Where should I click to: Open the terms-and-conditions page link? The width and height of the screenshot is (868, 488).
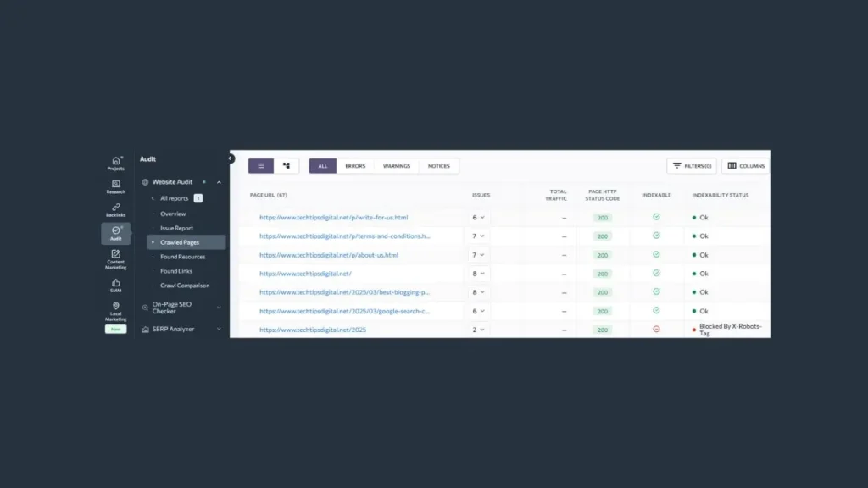tap(345, 236)
